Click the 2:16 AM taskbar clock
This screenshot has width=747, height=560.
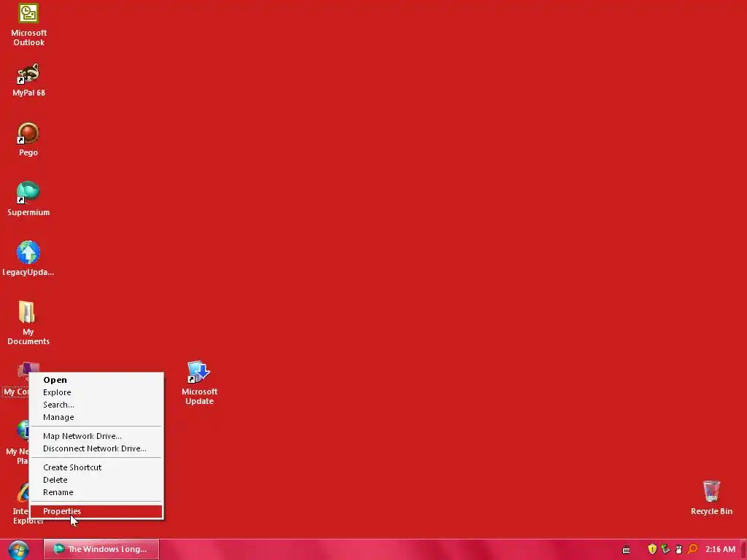tap(720, 549)
